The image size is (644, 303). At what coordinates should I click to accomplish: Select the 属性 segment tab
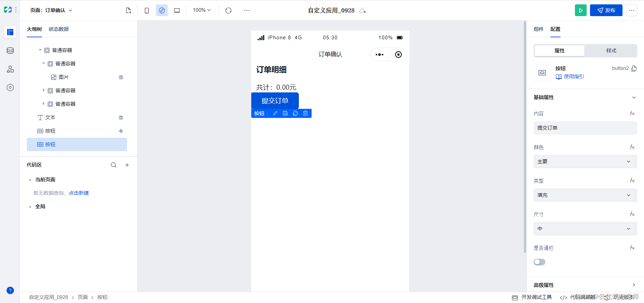559,51
